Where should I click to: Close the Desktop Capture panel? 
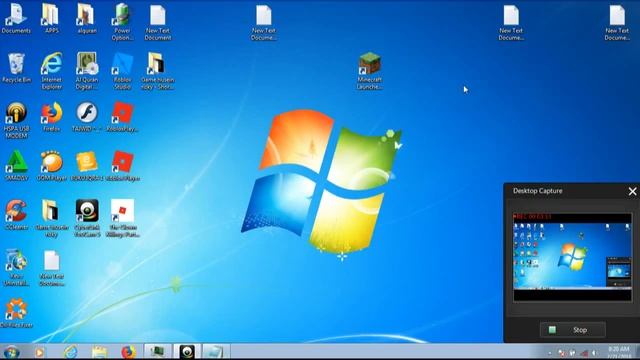click(x=632, y=191)
